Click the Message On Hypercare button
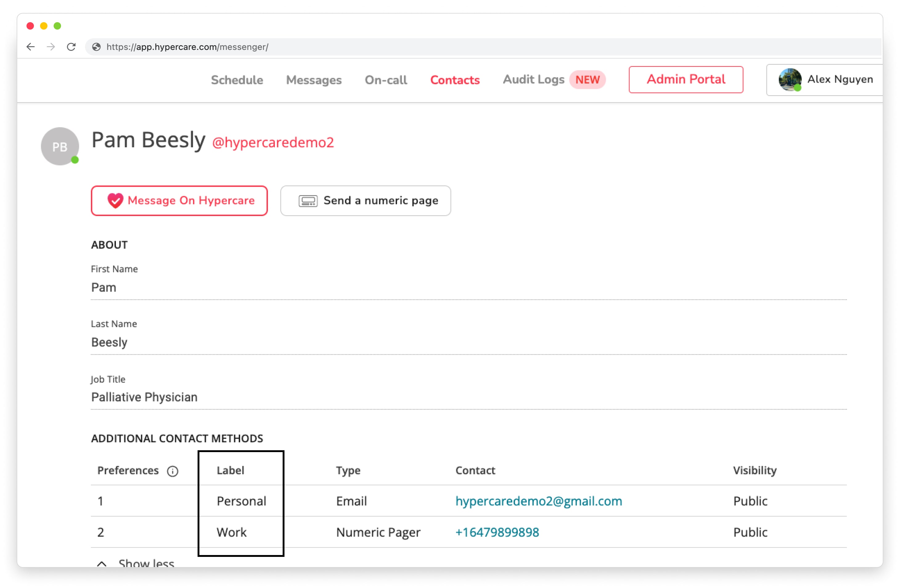Screen dimensions: 900x588 179,201
